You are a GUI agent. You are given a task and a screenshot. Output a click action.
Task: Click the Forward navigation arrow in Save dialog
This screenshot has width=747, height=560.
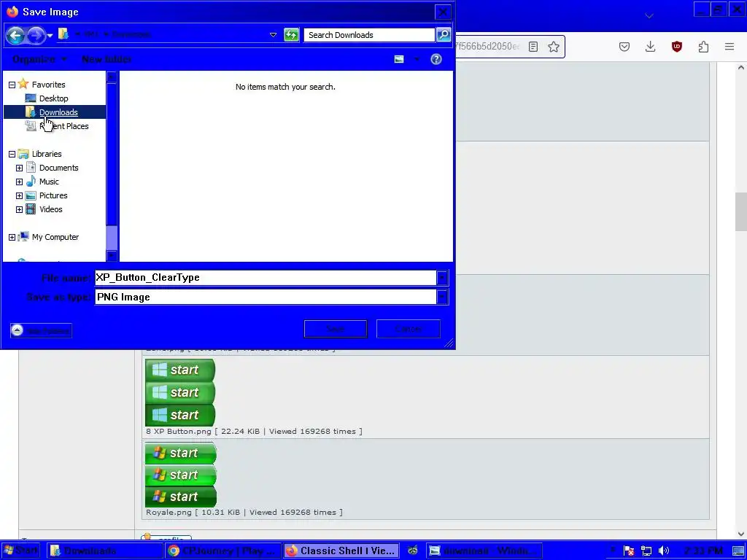pyautogui.click(x=36, y=35)
